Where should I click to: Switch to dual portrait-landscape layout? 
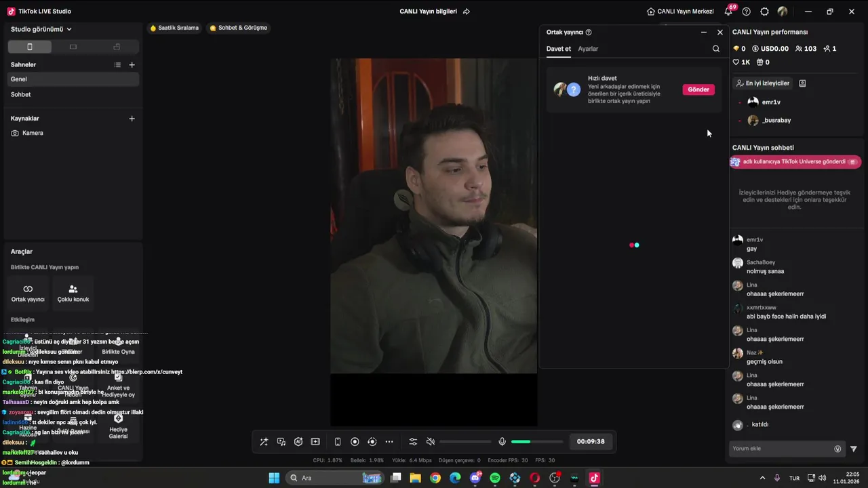[117, 47]
